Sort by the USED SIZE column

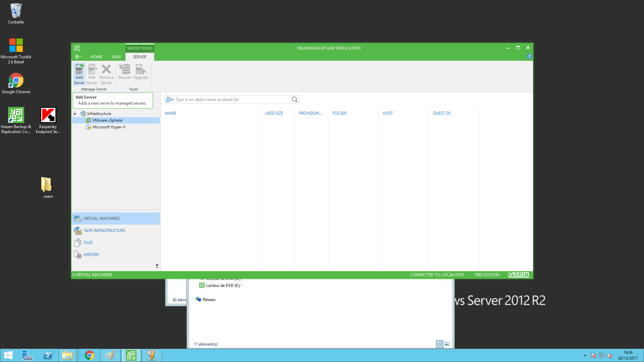[x=274, y=113]
